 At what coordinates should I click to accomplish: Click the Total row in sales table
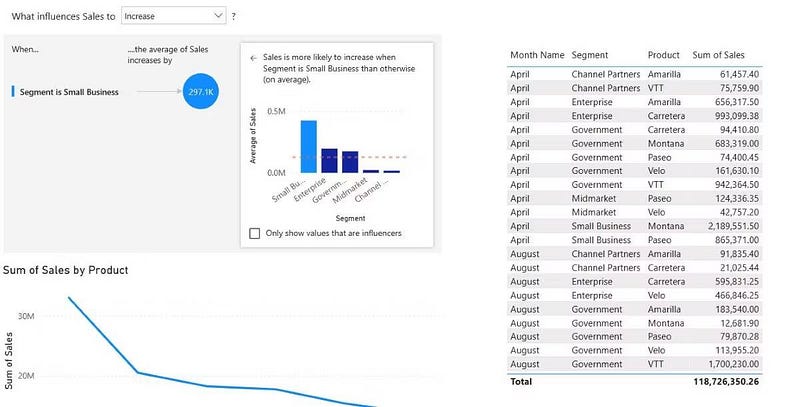pyautogui.click(x=635, y=381)
